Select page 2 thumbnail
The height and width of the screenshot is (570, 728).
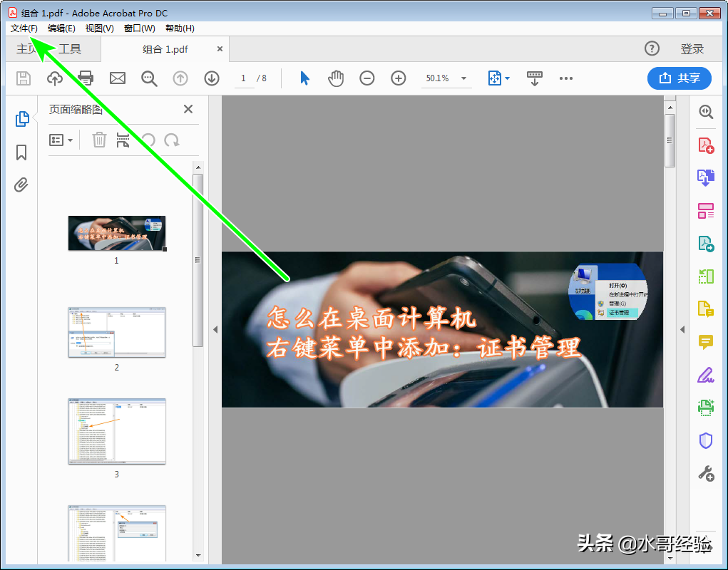[x=117, y=332]
